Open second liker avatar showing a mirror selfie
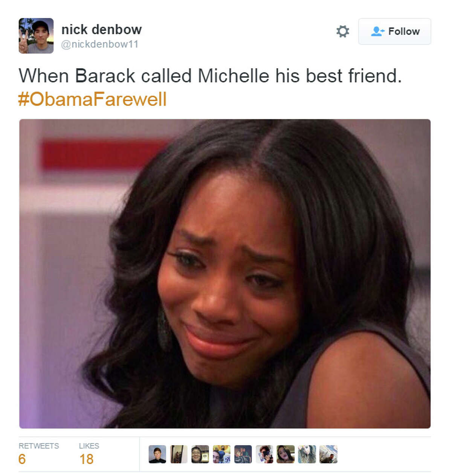This screenshot has width=452, height=476. point(179,454)
